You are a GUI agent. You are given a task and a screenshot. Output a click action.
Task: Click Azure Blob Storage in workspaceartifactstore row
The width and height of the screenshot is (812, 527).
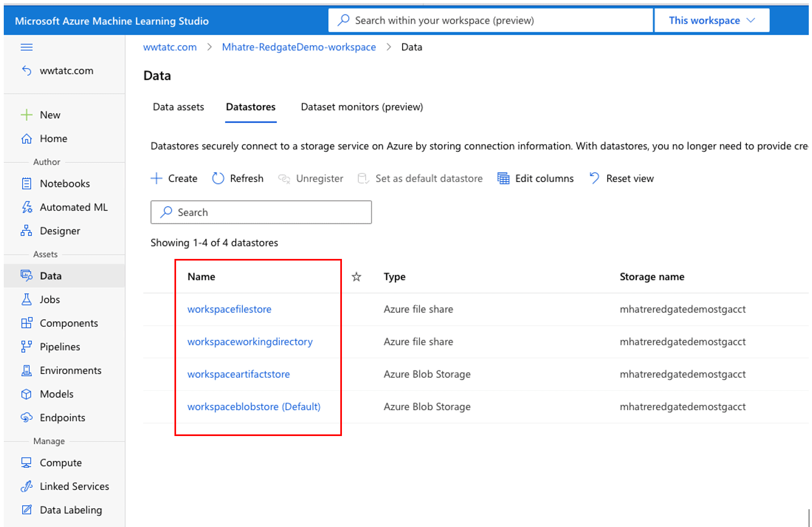[427, 374]
